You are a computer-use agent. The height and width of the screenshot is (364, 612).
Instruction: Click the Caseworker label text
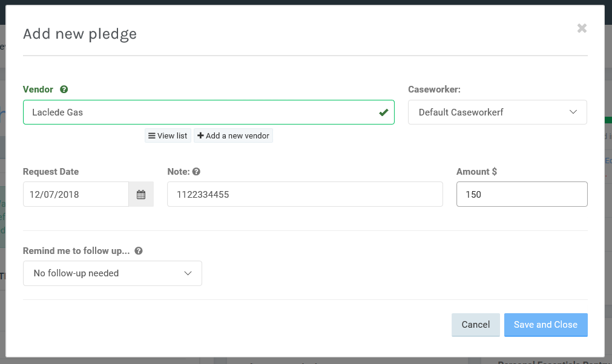pos(434,89)
